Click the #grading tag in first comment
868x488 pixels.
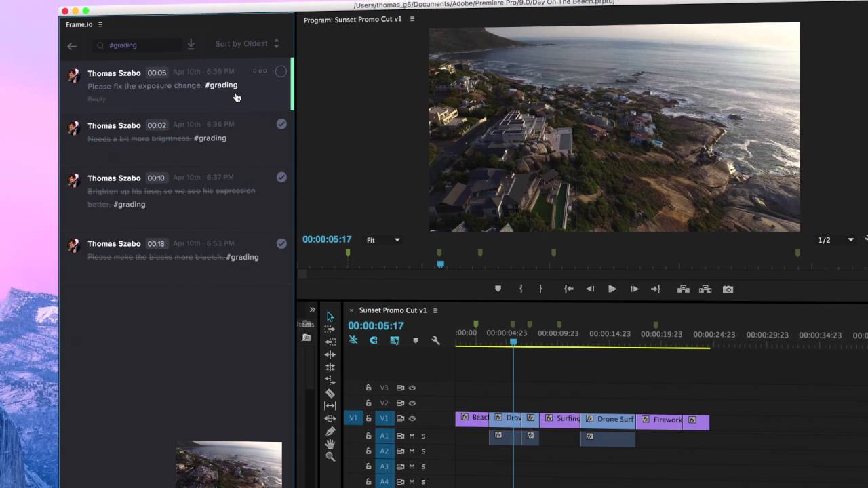click(x=221, y=85)
